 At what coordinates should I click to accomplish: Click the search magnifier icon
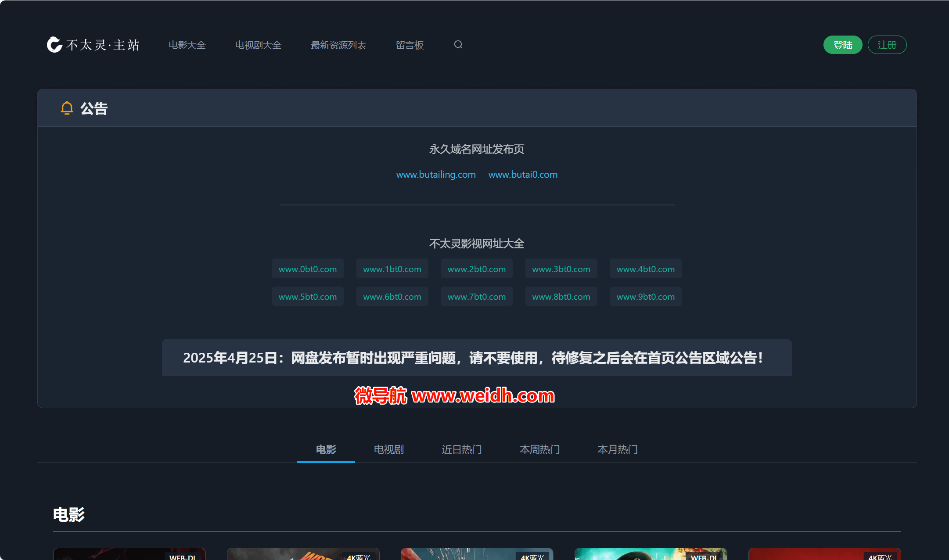[x=458, y=45]
